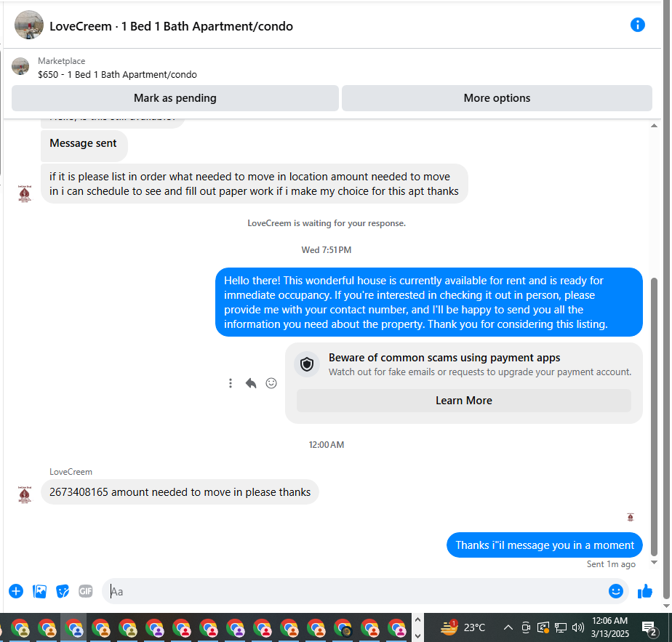Reply to the scam warning message with arrow icon
This screenshot has width=672, height=642.
click(x=251, y=383)
